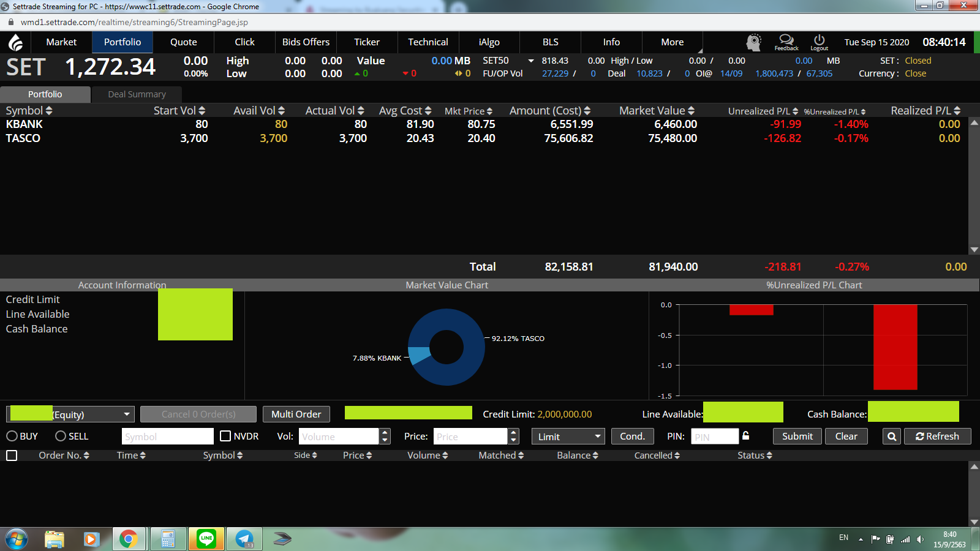The height and width of the screenshot is (551, 980).
Task: Click the Multi Order button
Action: pos(296,414)
